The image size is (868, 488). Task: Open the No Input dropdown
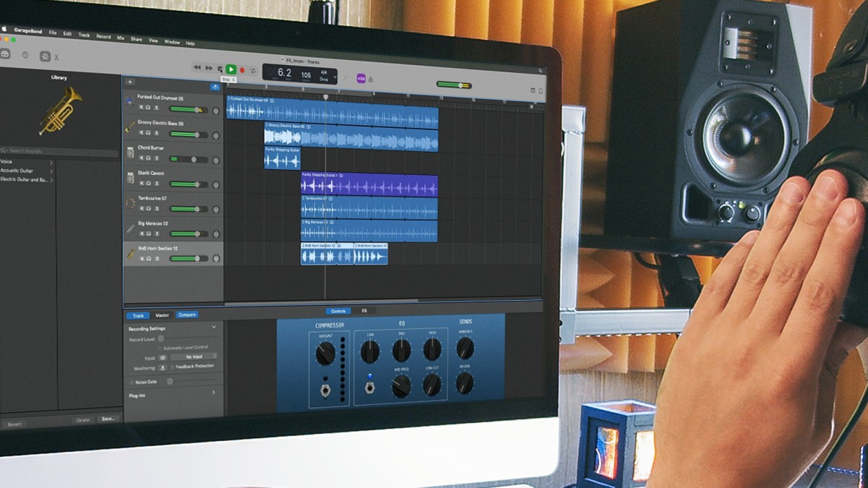tap(195, 356)
